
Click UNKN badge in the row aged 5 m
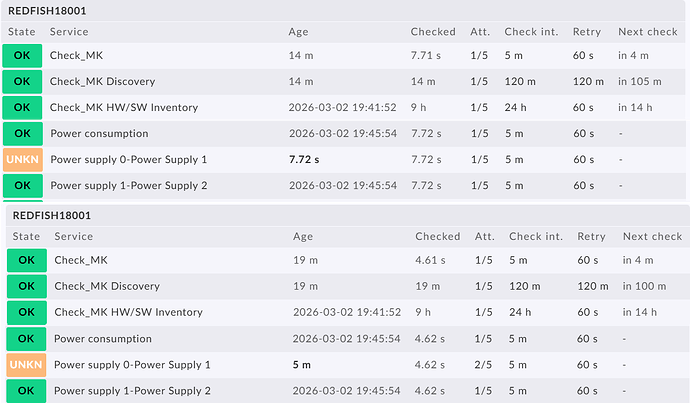click(26, 364)
